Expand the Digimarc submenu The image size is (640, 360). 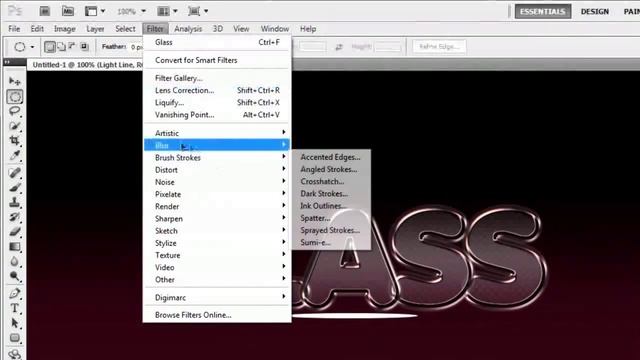point(217,298)
